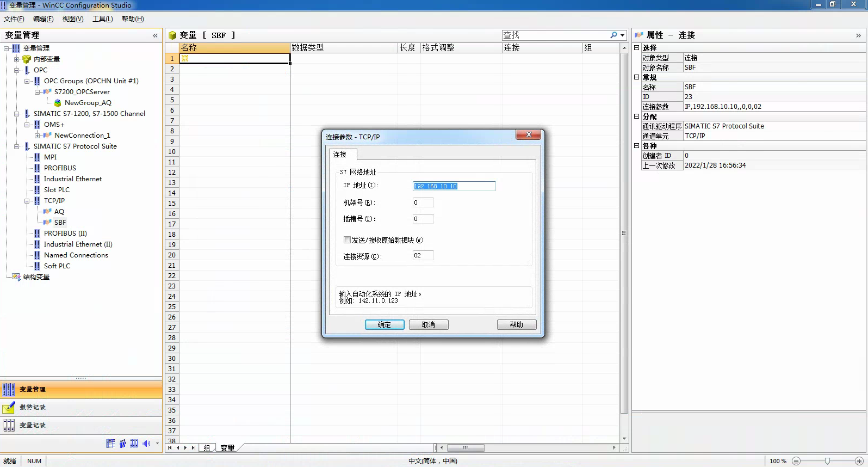Collapse the 分配 property section
Viewport: 868px width, 467px height.
tap(636, 116)
